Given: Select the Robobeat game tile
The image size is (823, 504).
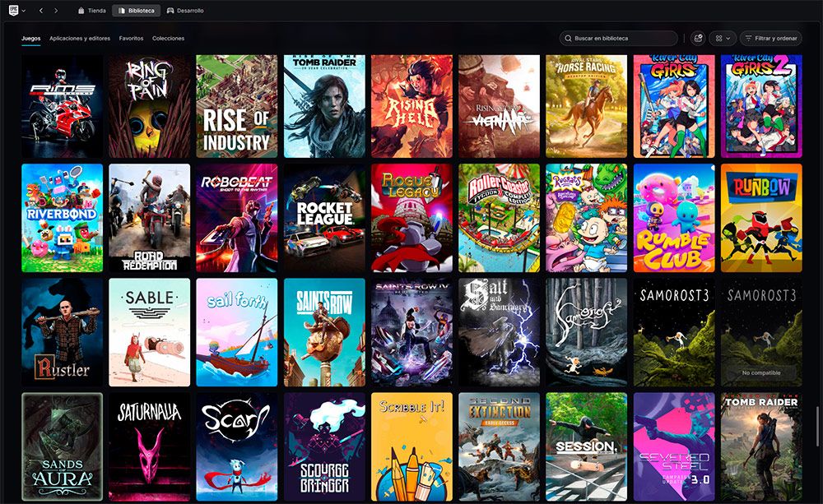Looking at the screenshot, I should (237, 218).
